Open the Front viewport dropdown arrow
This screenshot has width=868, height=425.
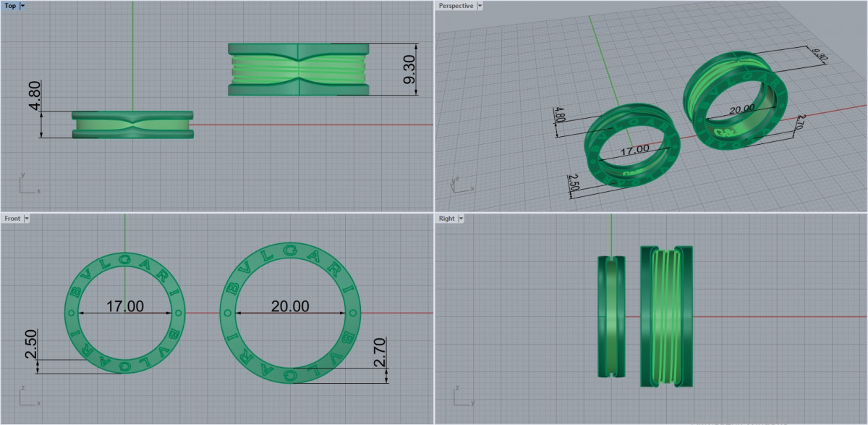point(27,218)
